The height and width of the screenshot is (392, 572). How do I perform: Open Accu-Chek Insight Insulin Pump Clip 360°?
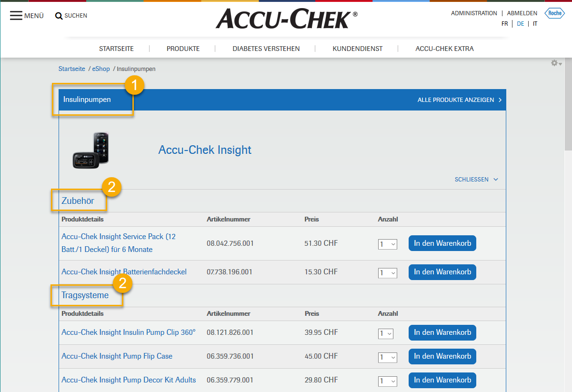(x=129, y=332)
